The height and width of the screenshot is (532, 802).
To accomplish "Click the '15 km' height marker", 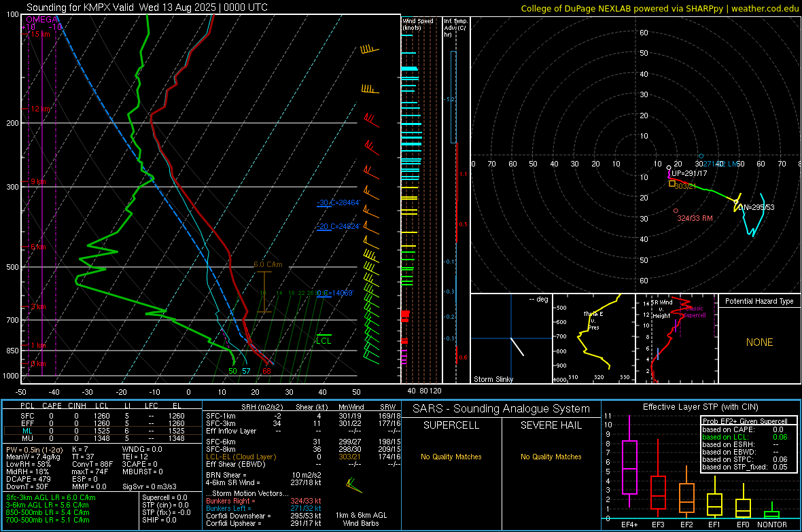I will coord(40,34).
